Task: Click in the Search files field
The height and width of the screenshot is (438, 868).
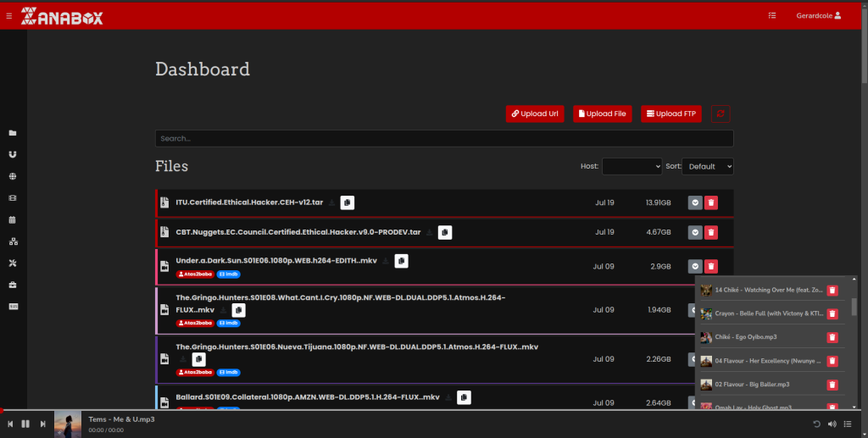Action: (444, 138)
